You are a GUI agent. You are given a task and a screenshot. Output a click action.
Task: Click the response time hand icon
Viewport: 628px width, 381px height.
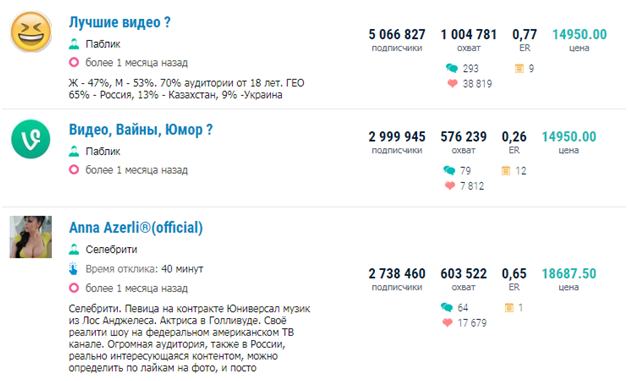[73, 268]
